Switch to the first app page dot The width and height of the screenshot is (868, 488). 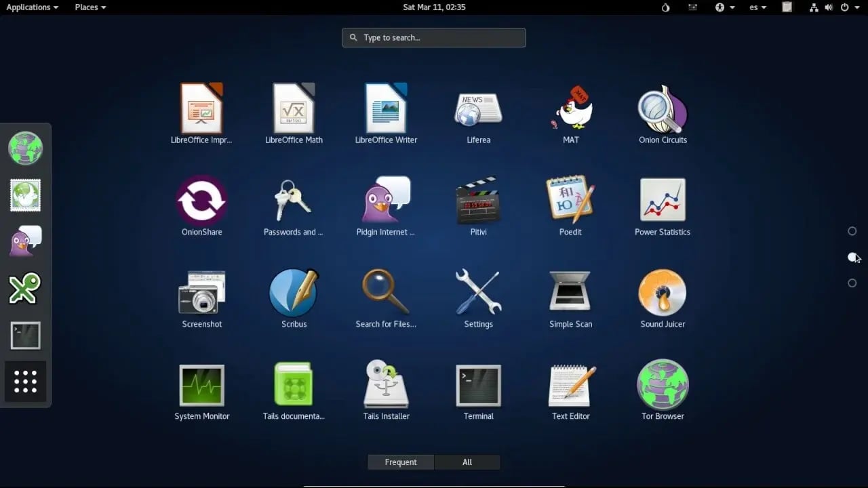(852, 231)
